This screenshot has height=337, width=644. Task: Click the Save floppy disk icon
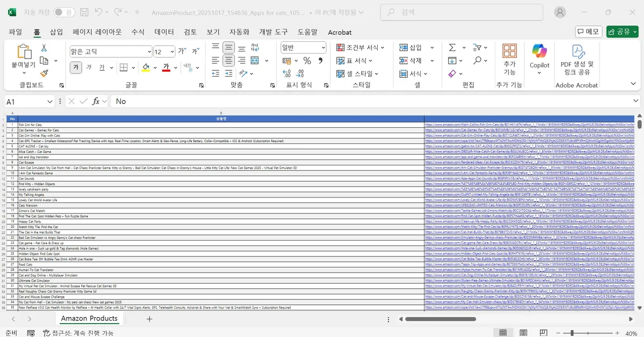pyautogui.click(x=84, y=12)
